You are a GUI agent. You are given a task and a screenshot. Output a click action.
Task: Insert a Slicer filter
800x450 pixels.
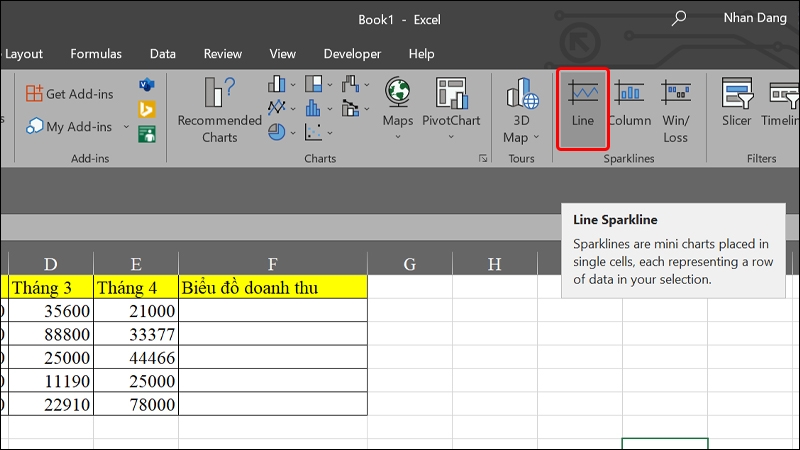pyautogui.click(x=736, y=102)
